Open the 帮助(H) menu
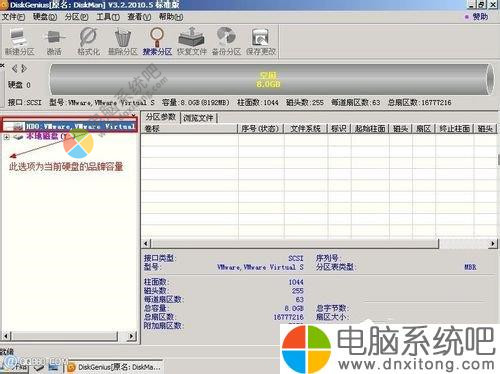 (x=171, y=17)
